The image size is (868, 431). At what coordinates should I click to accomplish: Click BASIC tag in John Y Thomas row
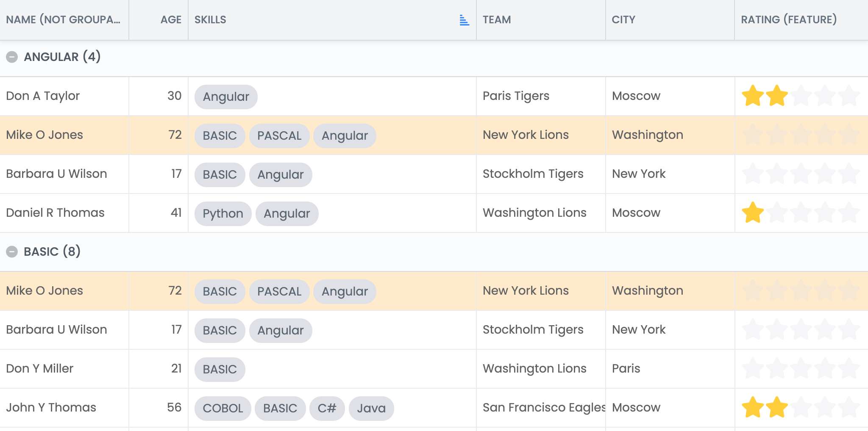tap(280, 409)
